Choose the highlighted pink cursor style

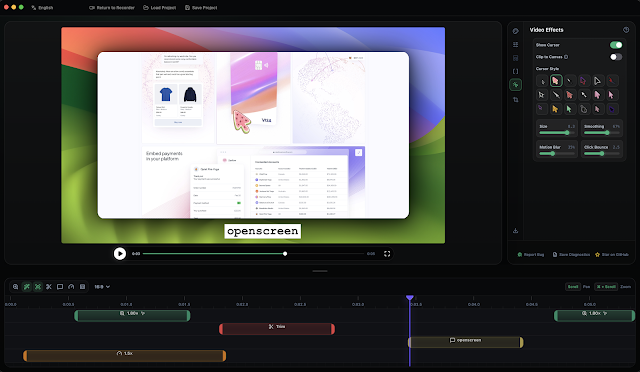coord(556,81)
